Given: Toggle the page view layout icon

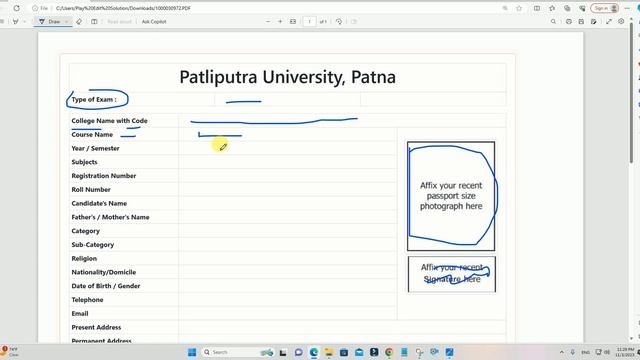Looking at the screenshot, I should 94,22.
